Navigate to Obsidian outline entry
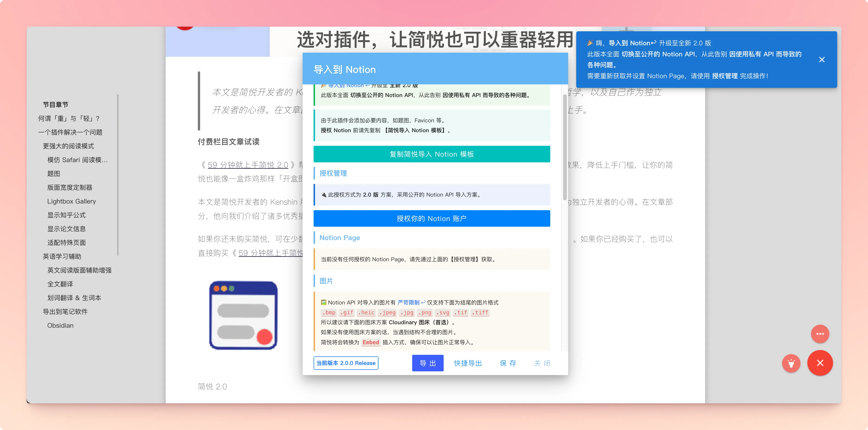This screenshot has height=430, width=868. 60,325
